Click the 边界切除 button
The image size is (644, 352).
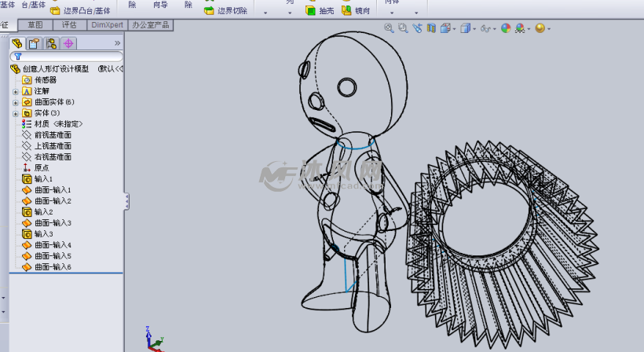[225, 11]
